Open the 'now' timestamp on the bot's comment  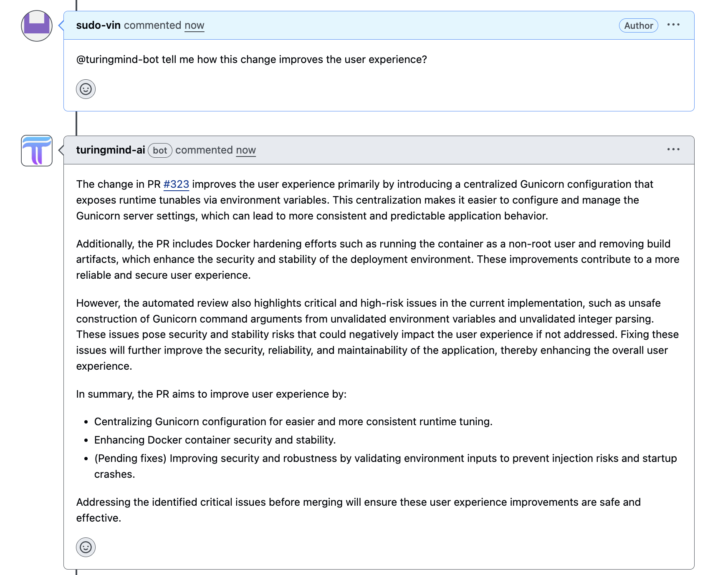(x=246, y=150)
